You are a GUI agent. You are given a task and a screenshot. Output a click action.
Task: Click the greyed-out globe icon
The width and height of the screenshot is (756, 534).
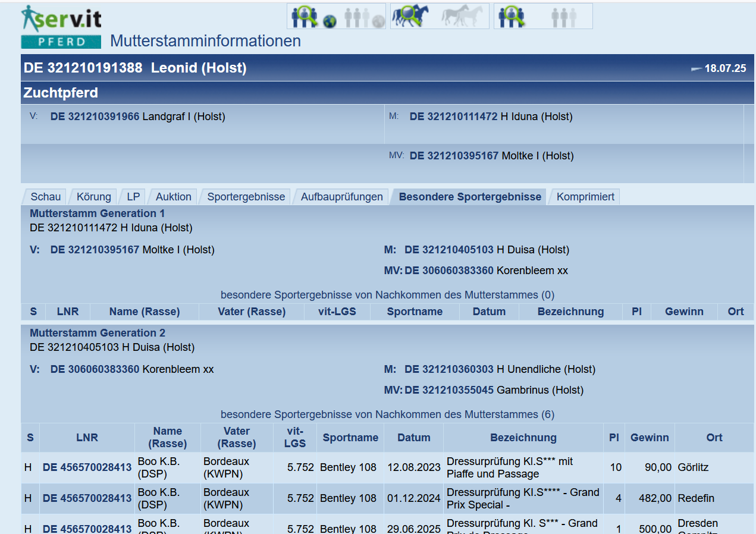(378, 22)
